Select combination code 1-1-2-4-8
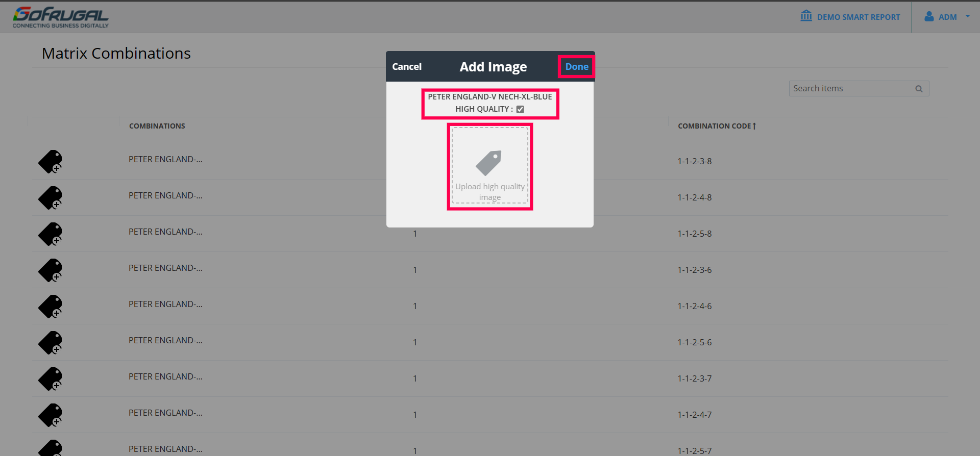The width and height of the screenshot is (980, 456). pos(695,197)
